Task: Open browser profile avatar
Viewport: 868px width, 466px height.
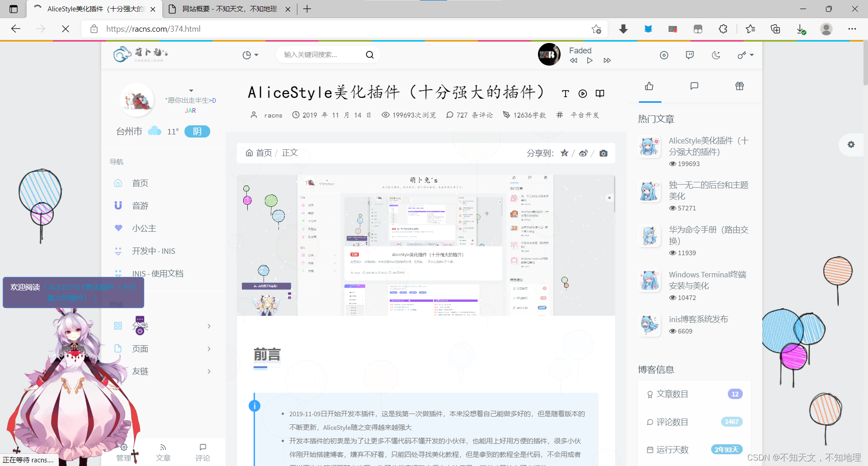Action: (x=826, y=29)
